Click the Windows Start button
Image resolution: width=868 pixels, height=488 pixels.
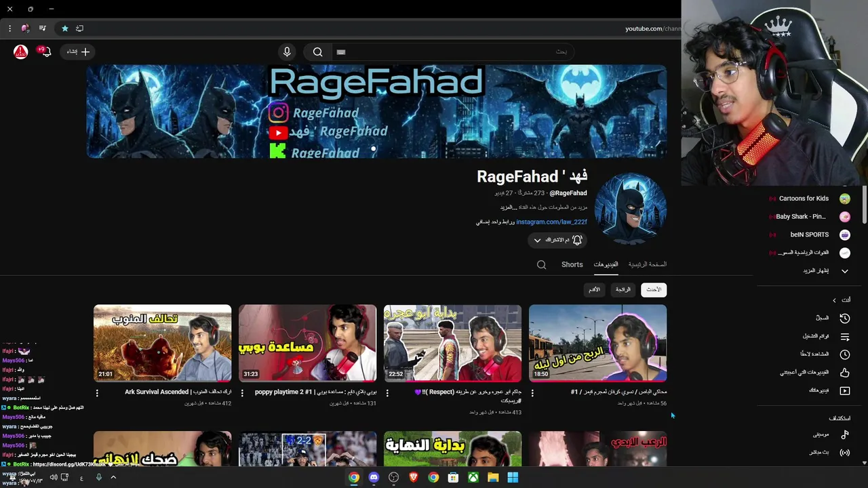pos(513,477)
